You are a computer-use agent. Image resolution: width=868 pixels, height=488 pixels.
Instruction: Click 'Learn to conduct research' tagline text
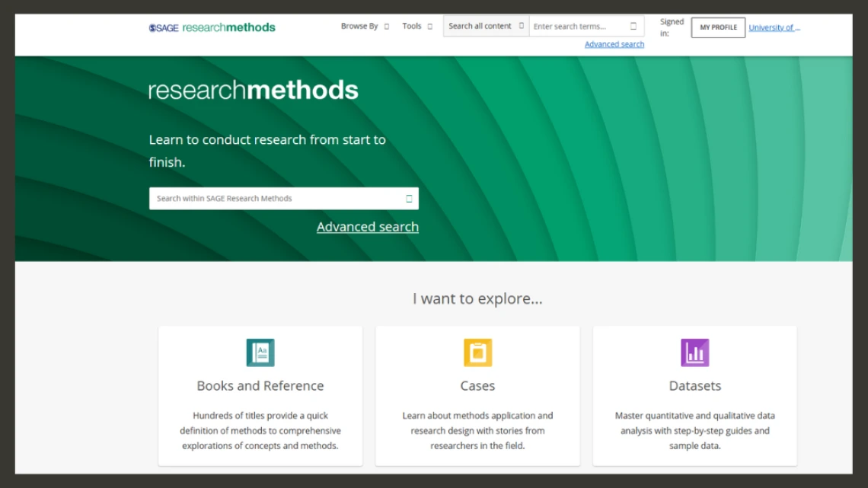click(267, 151)
